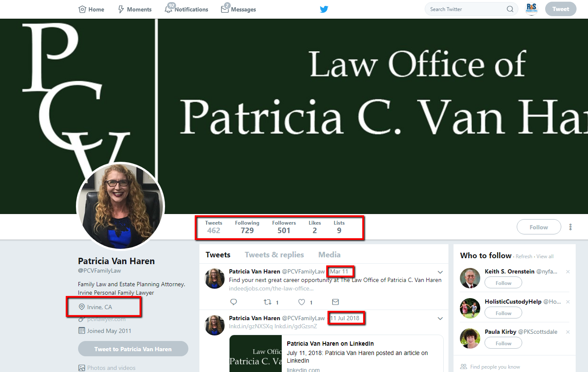Open the lnkd.in/gdGzsnZ link
The width and height of the screenshot is (588, 372).
pyautogui.click(x=296, y=326)
